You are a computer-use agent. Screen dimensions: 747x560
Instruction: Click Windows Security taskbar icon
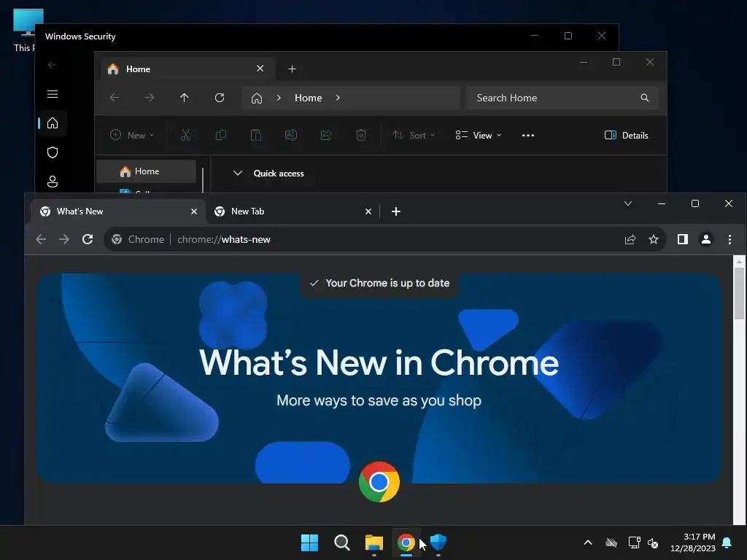438,542
